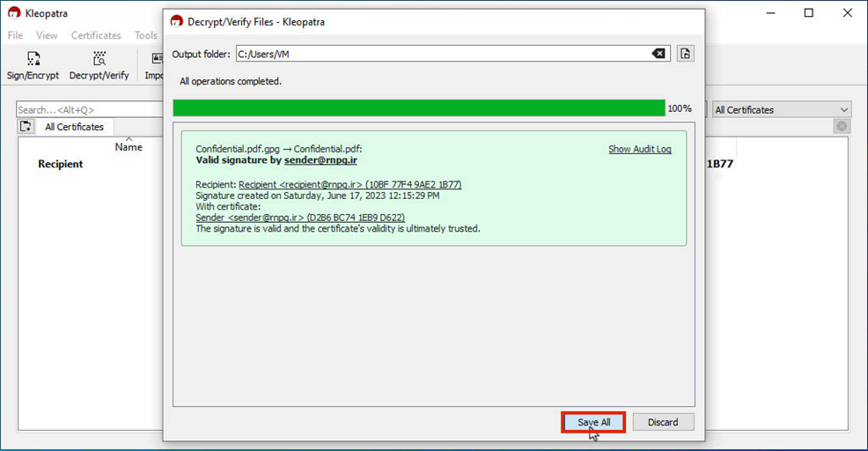This screenshot has width=868, height=451.
Task: Click 'Confidential.pdf.gpg → Confidential.pdf:' text
Action: click(278, 149)
